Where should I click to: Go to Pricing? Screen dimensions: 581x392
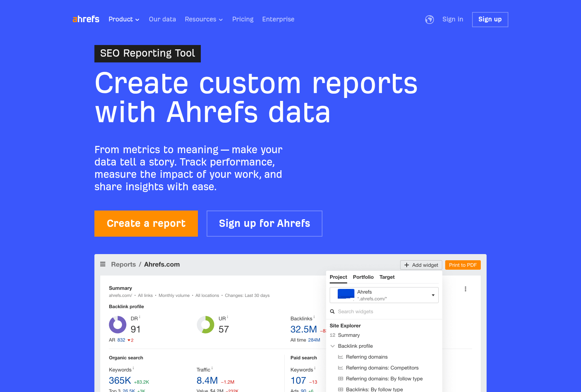click(x=243, y=19)
